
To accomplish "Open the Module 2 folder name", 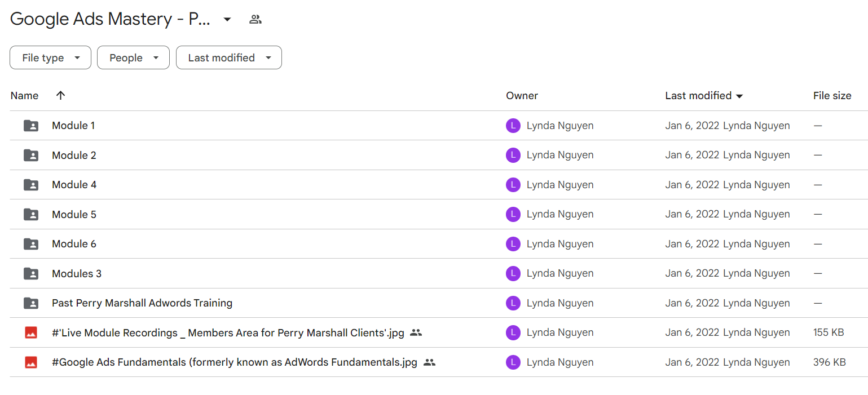I will (x=74, y=155).
